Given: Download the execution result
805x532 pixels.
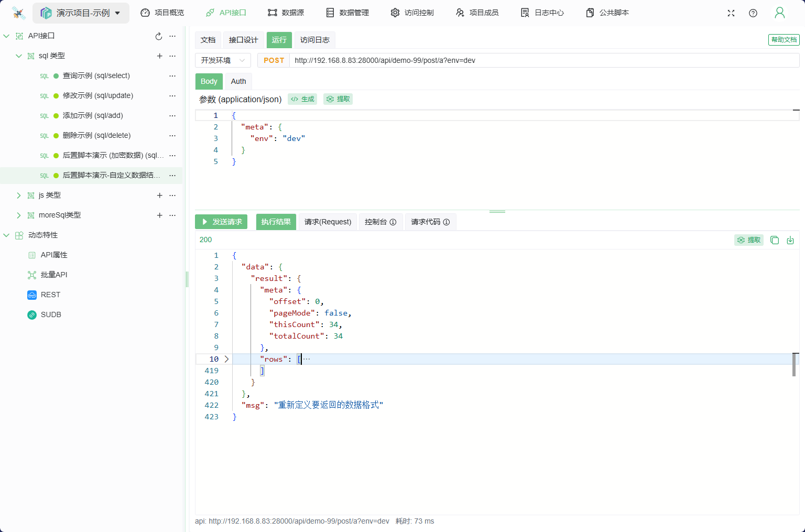Looking at the screenshot, I should click(790, 240).
